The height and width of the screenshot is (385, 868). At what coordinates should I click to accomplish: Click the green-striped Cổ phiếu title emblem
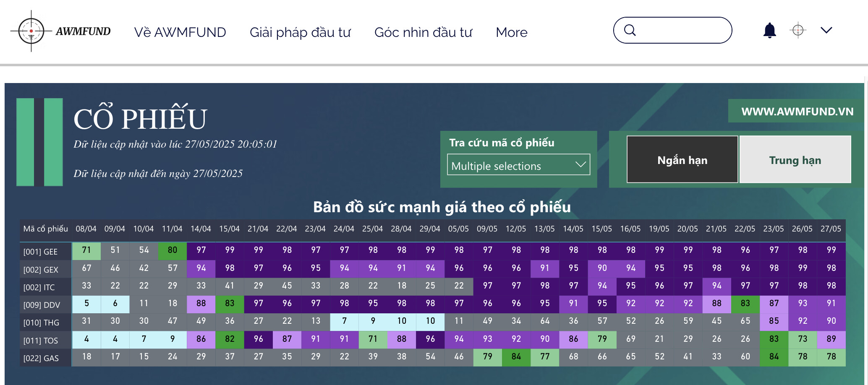pyautogui.click(x=39, y=142)
